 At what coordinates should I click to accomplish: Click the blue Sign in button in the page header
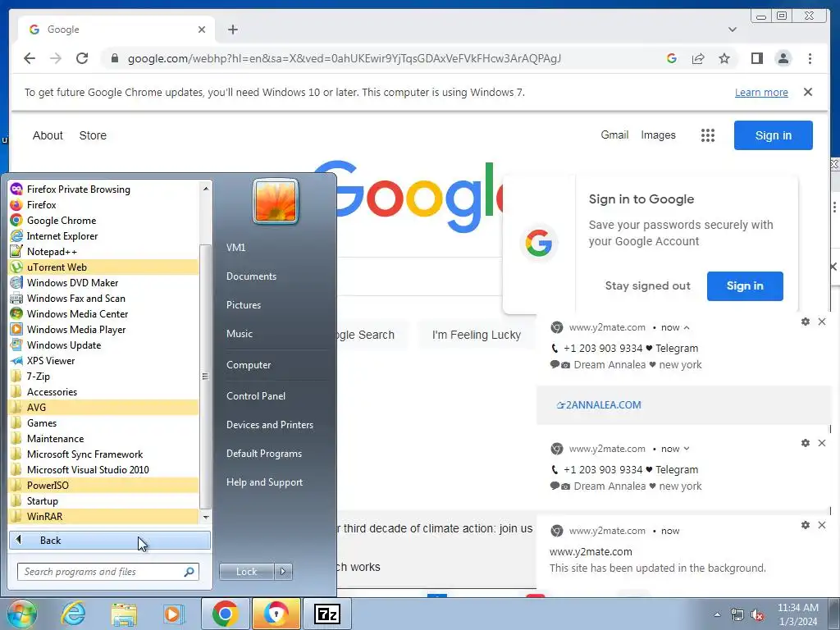coord(773,135)
